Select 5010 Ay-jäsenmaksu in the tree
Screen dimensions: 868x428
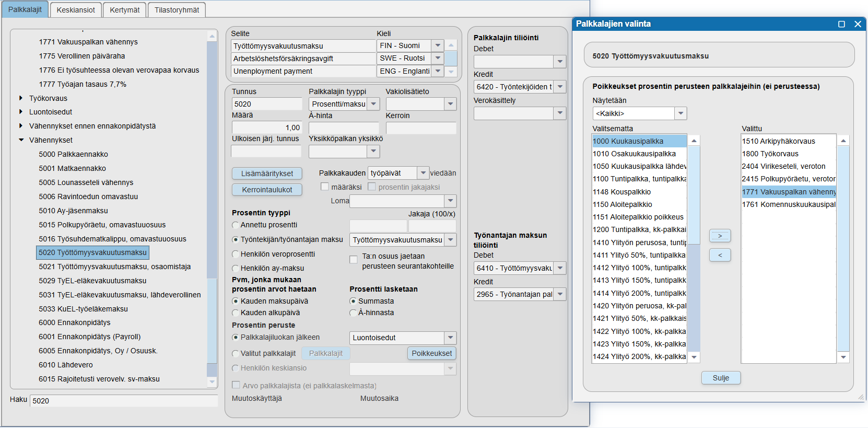73,211
